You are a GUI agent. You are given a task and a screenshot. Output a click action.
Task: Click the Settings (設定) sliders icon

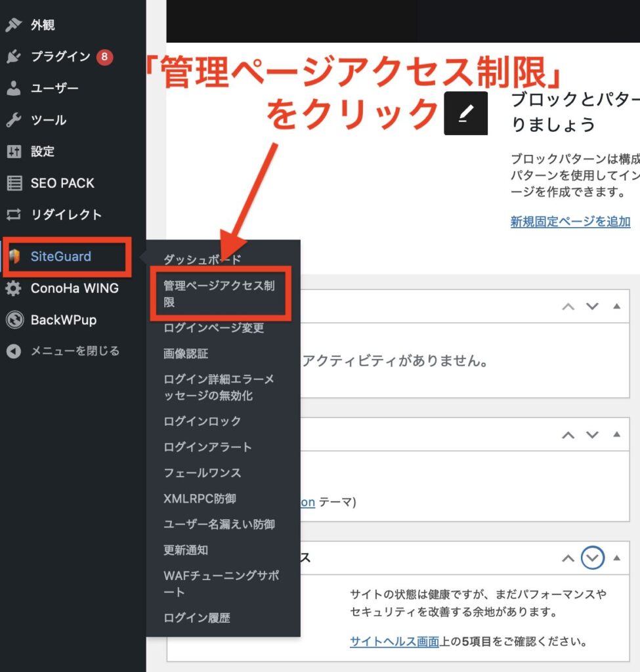[x=14, y=152]
